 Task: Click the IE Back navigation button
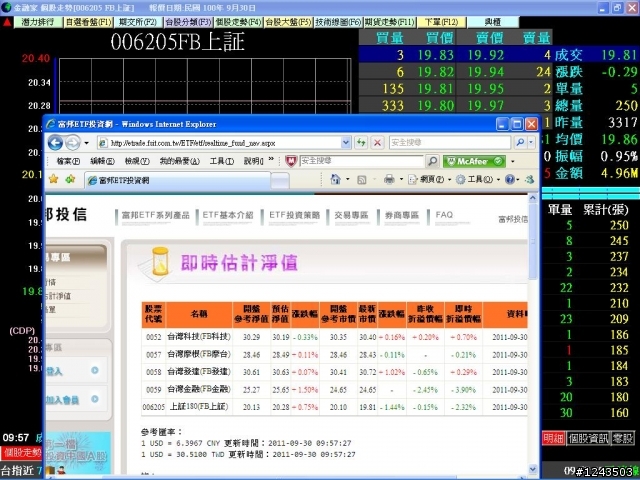[x=56, y=142]
